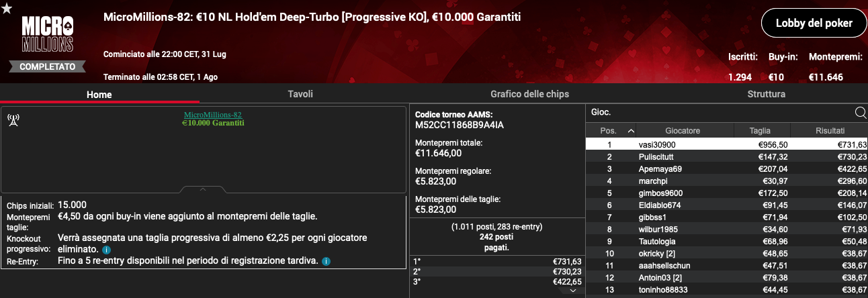Click the MicroMillions logo
Viewport: 868px width, 298px height.
(x=47, y=35)
